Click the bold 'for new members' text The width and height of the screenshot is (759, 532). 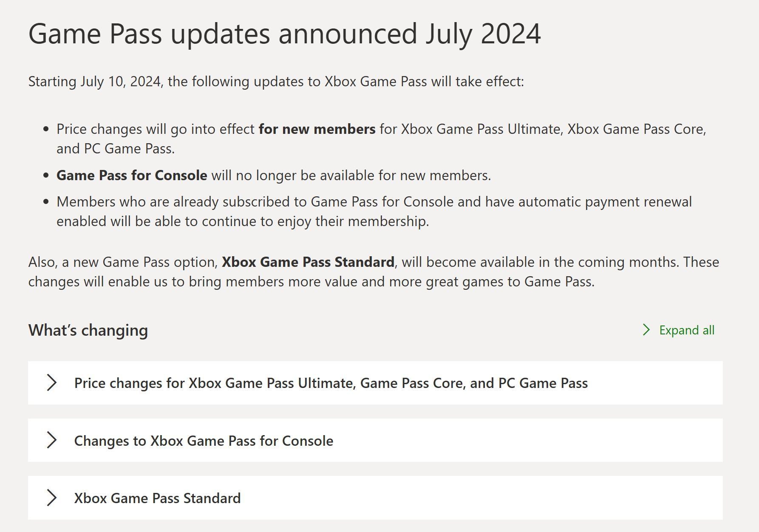(317, 129)
